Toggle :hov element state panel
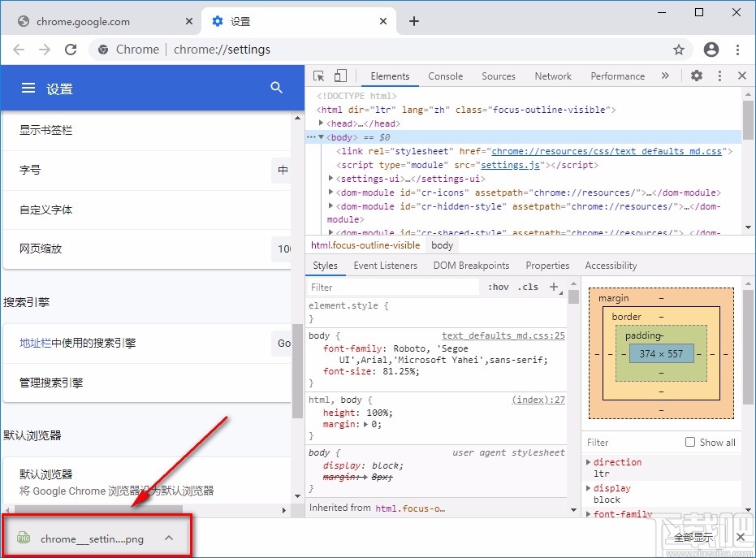 pos(499,287)
